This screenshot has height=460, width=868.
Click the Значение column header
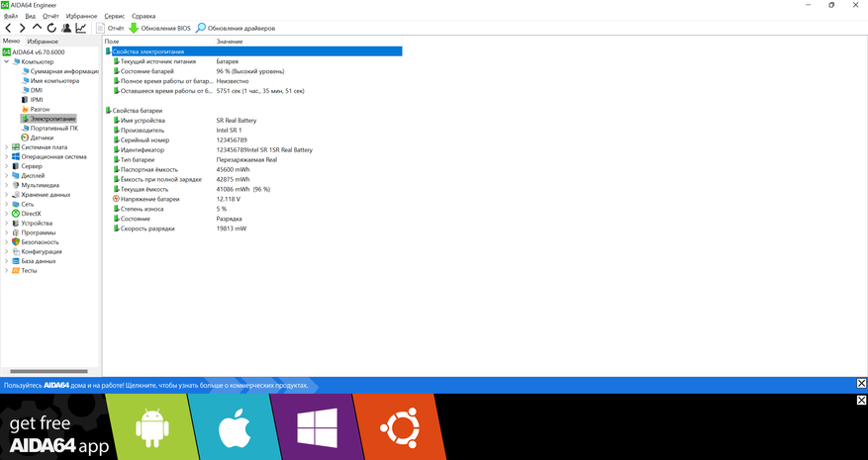pos(308,42)
